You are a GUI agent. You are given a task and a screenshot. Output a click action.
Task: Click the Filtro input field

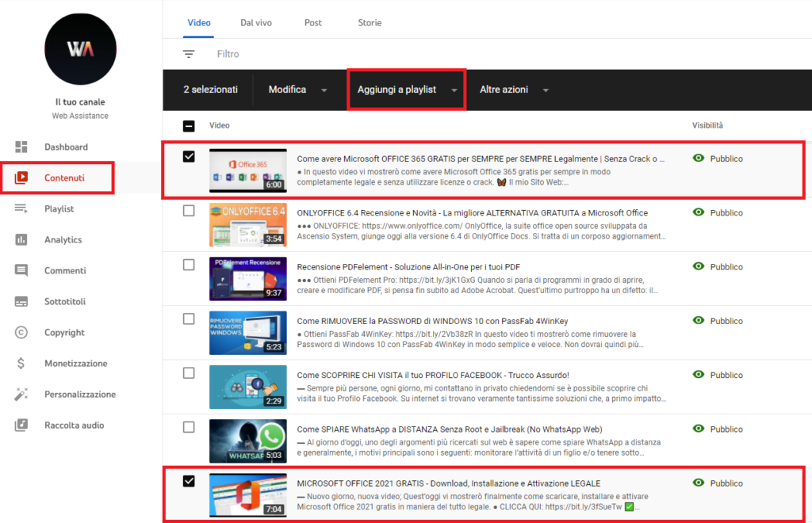(228, 54)
